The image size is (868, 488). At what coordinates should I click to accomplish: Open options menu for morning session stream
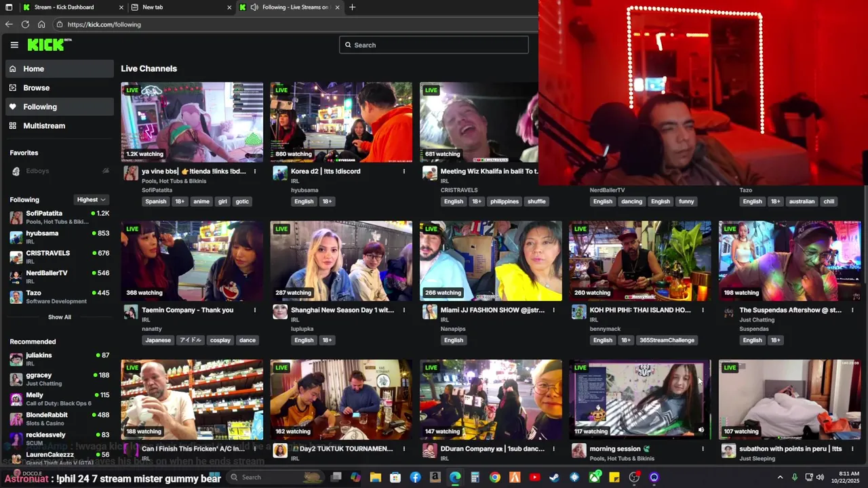tap(703, 449)
